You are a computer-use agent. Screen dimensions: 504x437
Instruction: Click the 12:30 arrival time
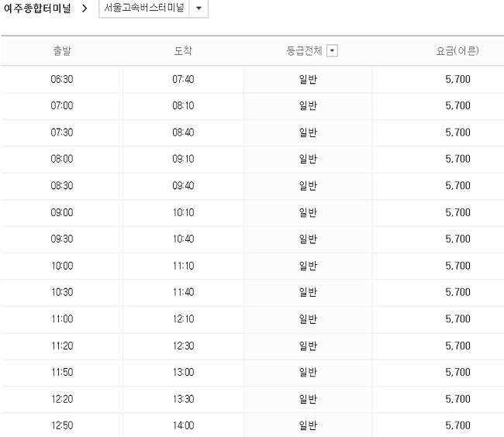183,346
